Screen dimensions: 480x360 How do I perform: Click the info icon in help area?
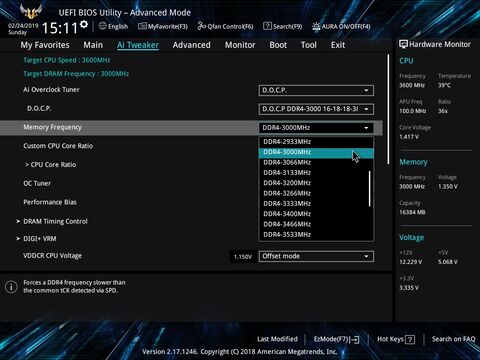pyautogui.click(x=11, y=287)
